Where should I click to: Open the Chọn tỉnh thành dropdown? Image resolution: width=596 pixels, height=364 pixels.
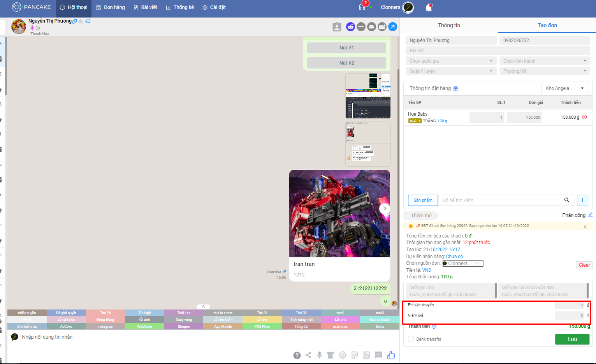pos(545,61)
